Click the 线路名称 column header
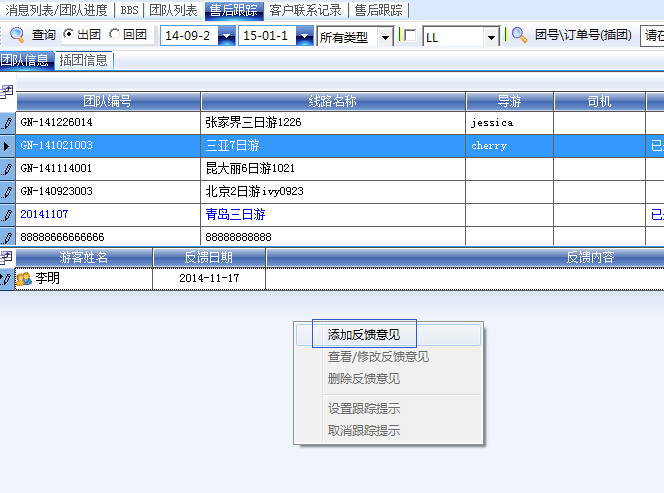The height and width of the screenshot is (493, 664). coord(333,102)
